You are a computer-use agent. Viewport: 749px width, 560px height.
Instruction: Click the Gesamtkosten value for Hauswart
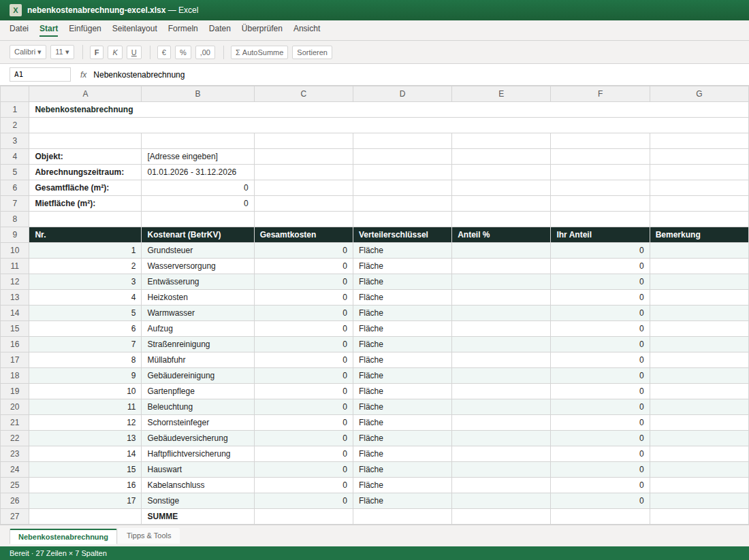click(x=303, y=470)
